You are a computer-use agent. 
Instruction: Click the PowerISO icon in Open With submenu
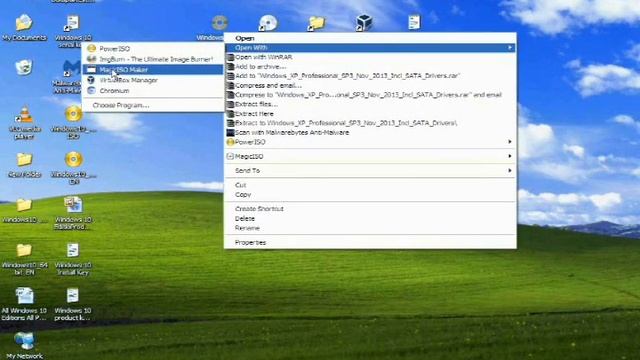pyautogui.click(x=91, y=49)
